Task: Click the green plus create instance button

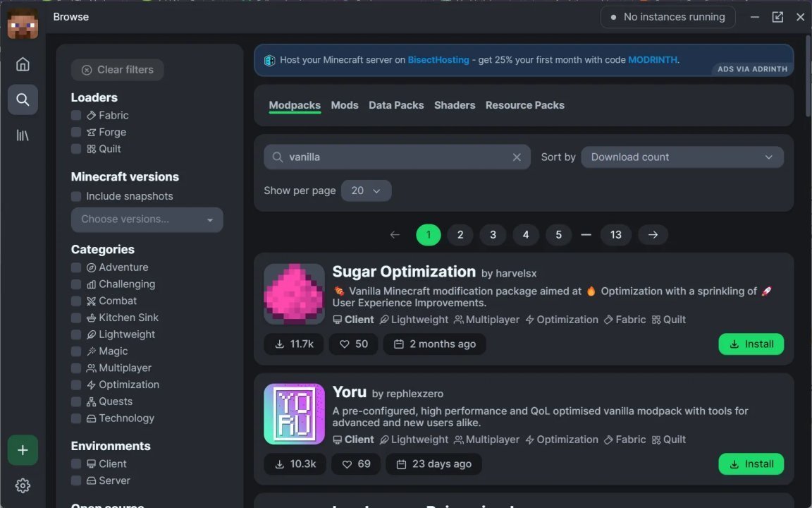Action: tap(23, 450)
